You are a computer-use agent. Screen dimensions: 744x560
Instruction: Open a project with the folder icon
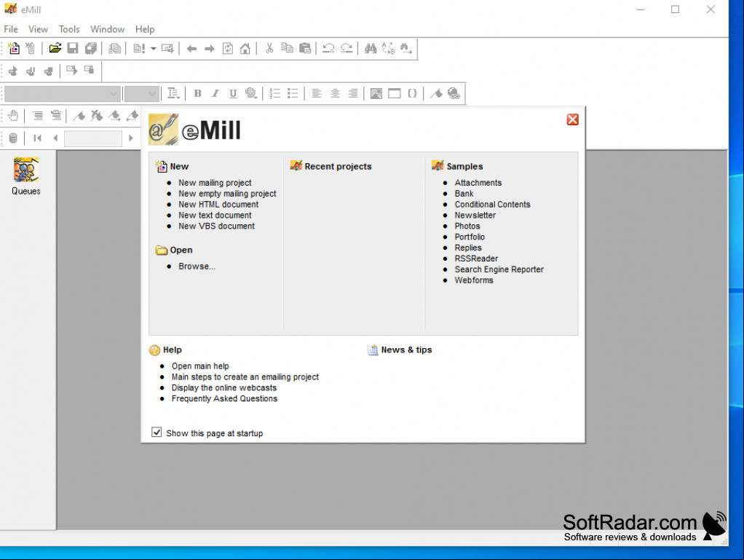(55, 48)
